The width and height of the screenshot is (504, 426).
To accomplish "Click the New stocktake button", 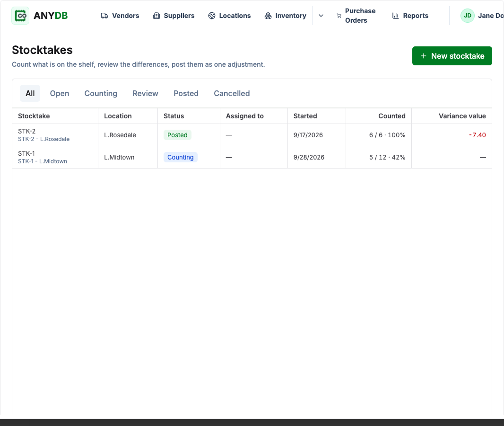I will click(x=452, y=56).
